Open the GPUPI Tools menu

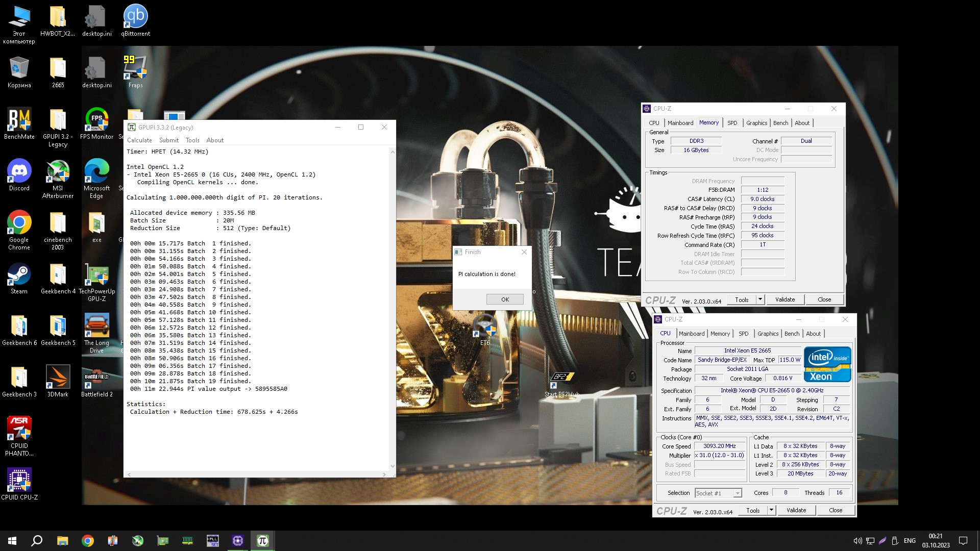pos(192,140)
